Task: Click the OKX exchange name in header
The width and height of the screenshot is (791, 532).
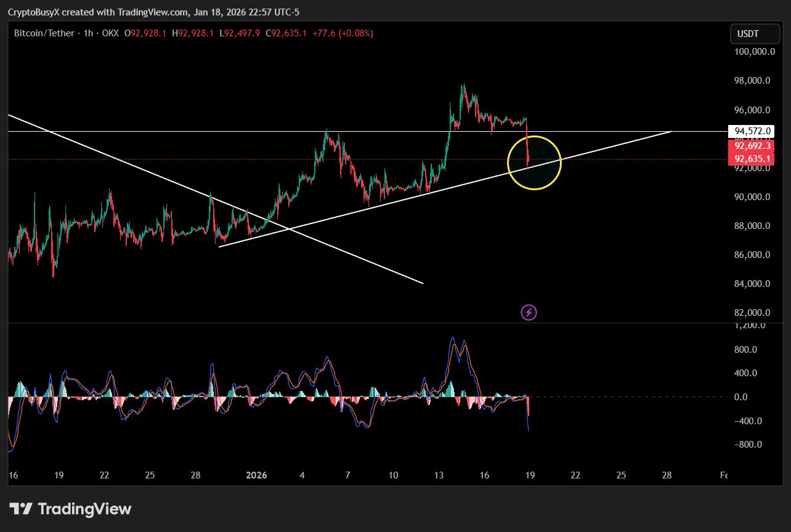Action: pyautogui.click(x=110, y=33)
